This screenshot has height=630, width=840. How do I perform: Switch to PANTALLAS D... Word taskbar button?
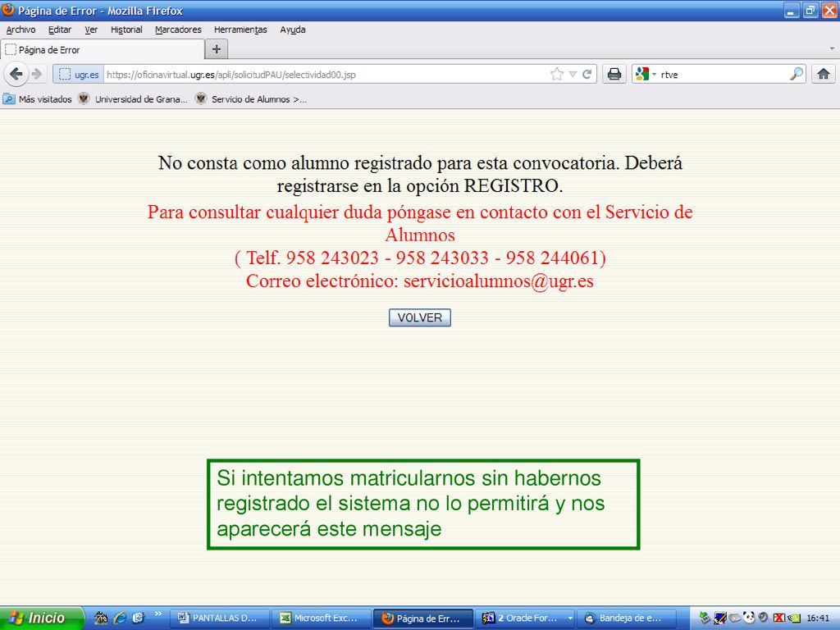tap(221, 619)
